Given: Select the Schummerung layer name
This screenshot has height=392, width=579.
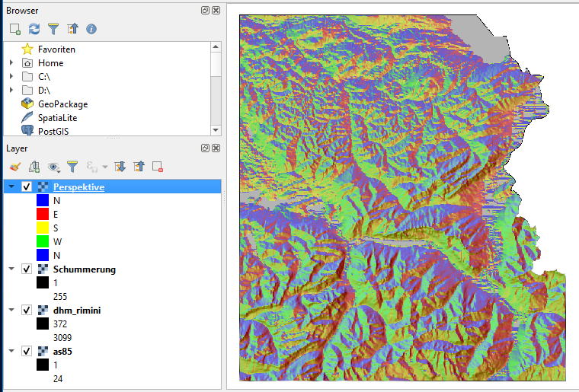Looking at the screenshot, I should (84, 269).
